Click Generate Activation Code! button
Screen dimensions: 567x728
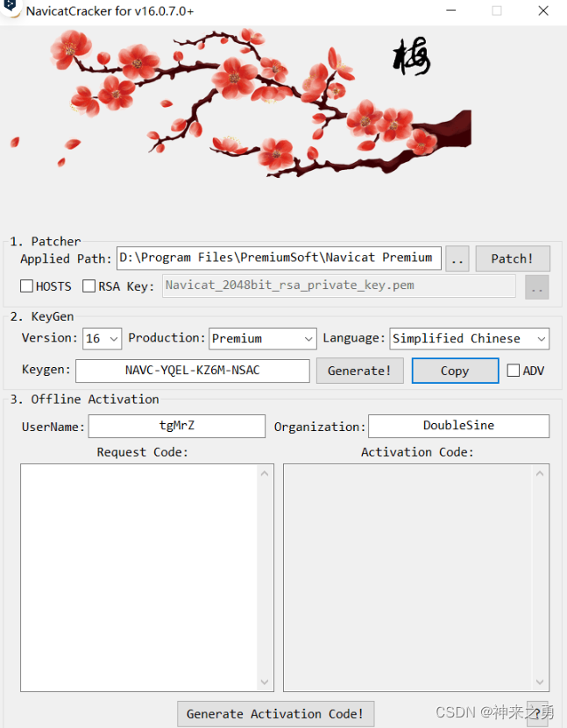pyautogui.click(x=276, y=714)
